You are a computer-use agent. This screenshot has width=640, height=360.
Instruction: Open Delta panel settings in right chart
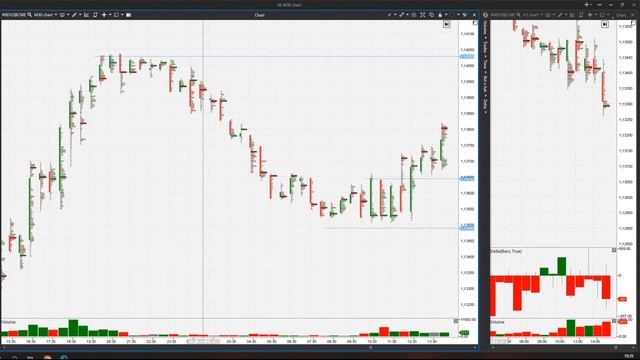pyautogui.click(x=614, y=250)
